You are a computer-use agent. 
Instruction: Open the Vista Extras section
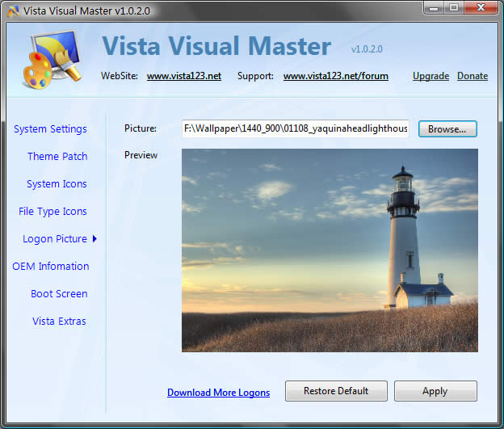[59, 322]
